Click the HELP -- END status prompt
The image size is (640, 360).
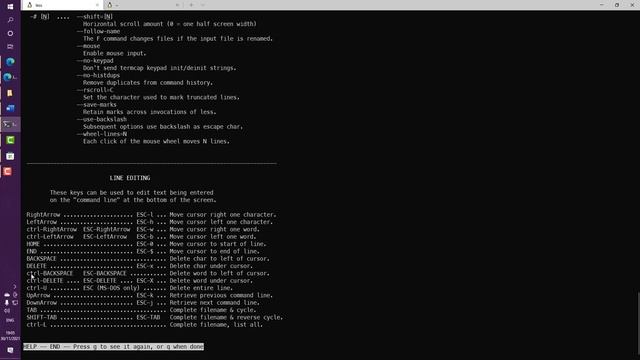coord(113,347)
